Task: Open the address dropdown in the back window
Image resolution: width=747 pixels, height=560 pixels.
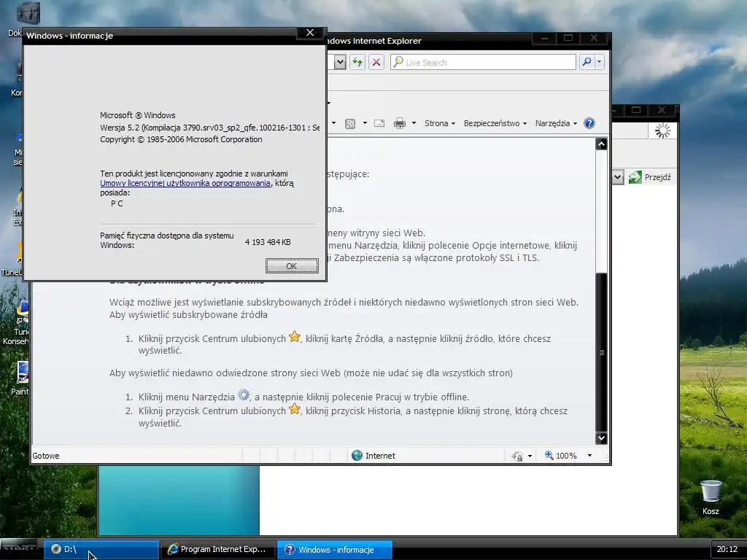Action: pos(617,177)
